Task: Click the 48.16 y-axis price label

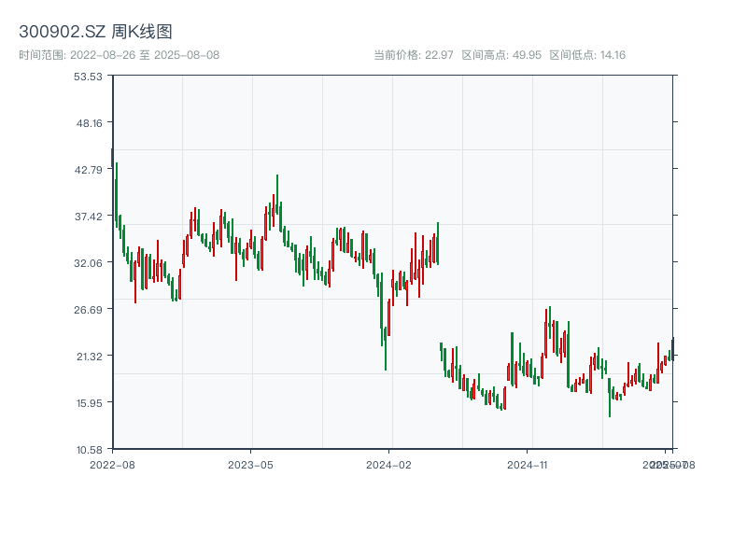Action: tap(89, 123)
